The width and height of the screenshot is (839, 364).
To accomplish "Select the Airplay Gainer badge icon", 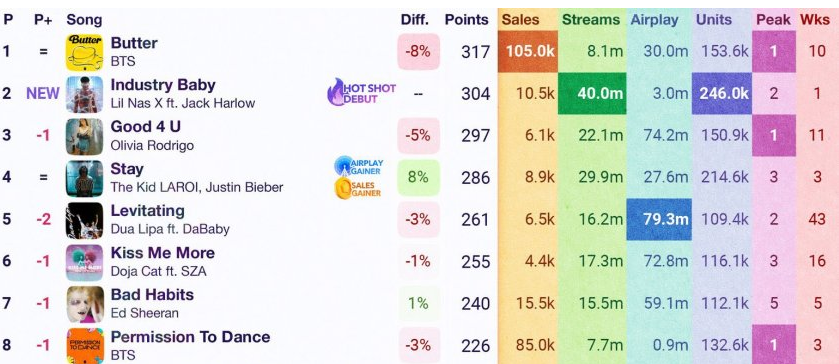I will tap(359, 166).
